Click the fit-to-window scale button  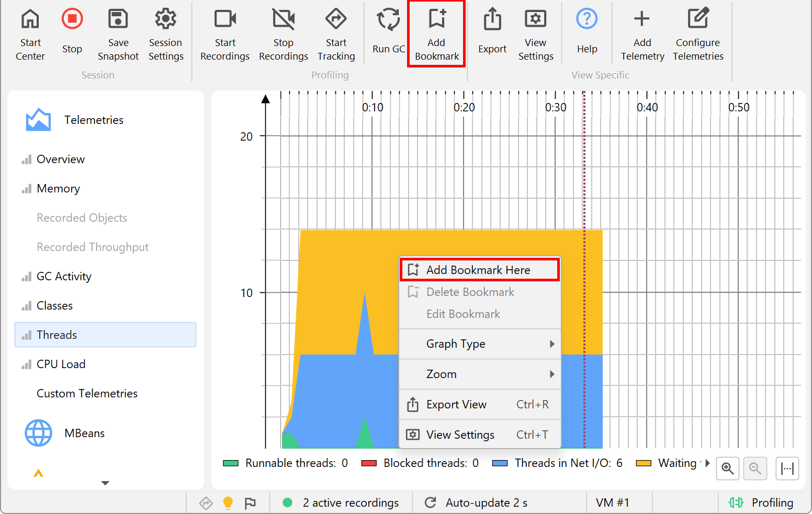pyautogui.click(x=787, y=468)
